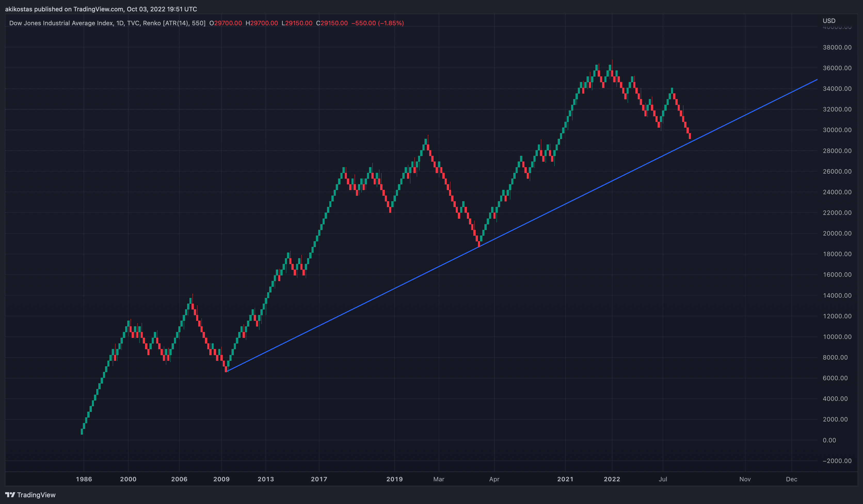The width and height of the screenshot is (863, 504).
Task: Click the 2019 time axis label
Action: (x=395, y=479)
